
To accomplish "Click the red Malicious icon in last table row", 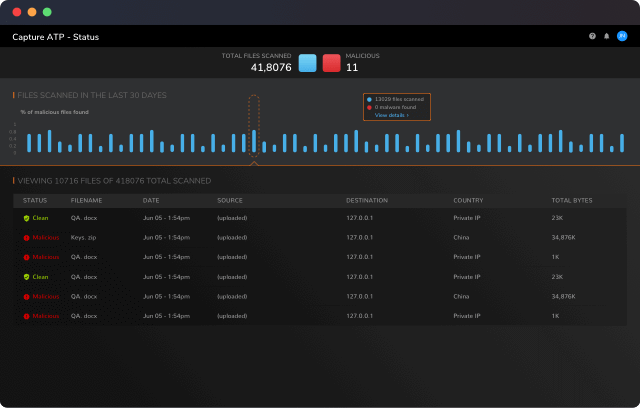I will [x=27, y=316].
